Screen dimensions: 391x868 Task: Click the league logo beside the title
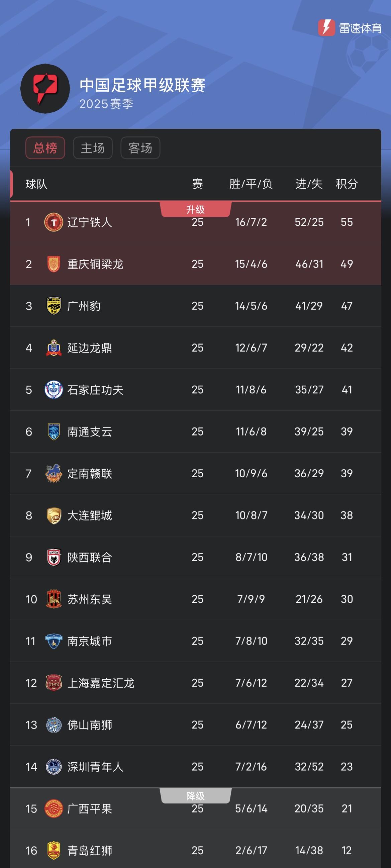pyautogui.click(x=45, y=89)
